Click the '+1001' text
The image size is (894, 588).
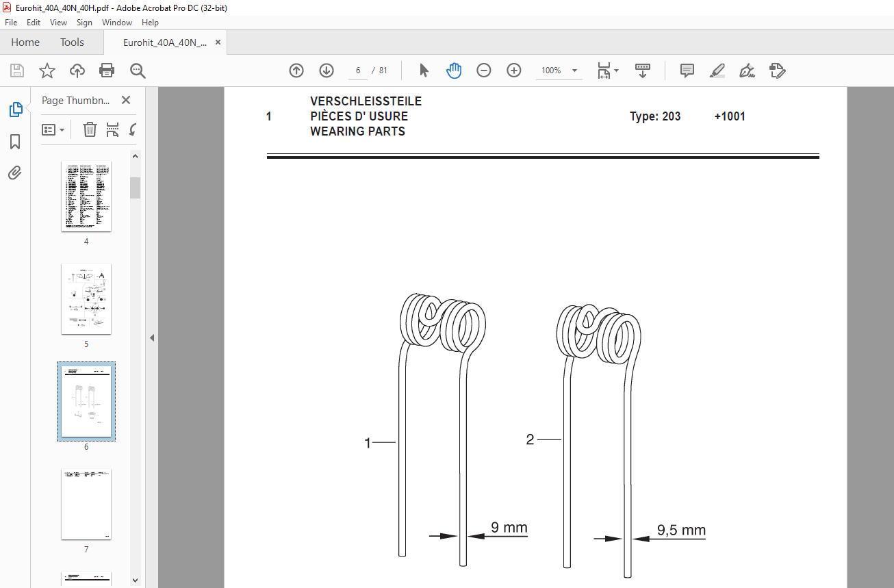point(730,116)
